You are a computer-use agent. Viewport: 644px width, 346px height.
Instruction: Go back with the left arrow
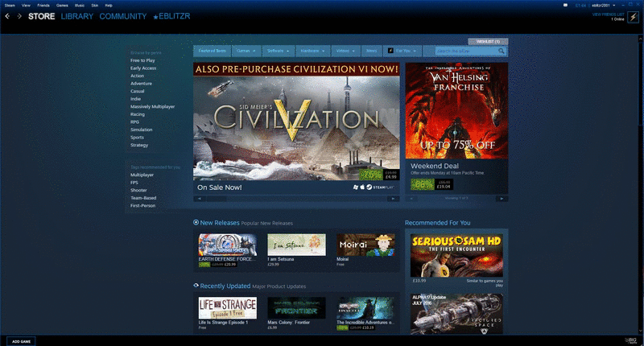(7, 16)
